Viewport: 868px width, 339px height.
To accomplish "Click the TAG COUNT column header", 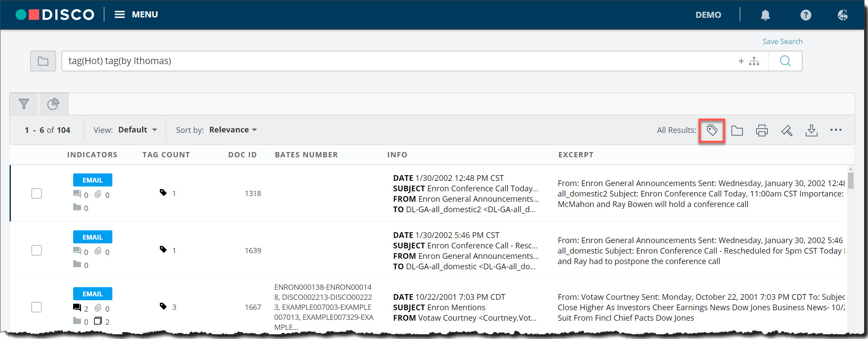I will coord(166,155).
